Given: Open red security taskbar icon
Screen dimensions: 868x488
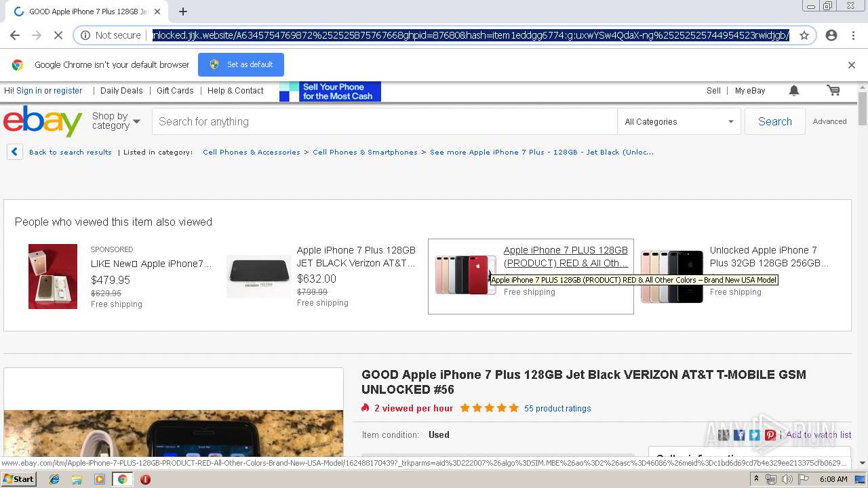Looking at the screenshot, I should pyautogui.click(x=145, y=479).
